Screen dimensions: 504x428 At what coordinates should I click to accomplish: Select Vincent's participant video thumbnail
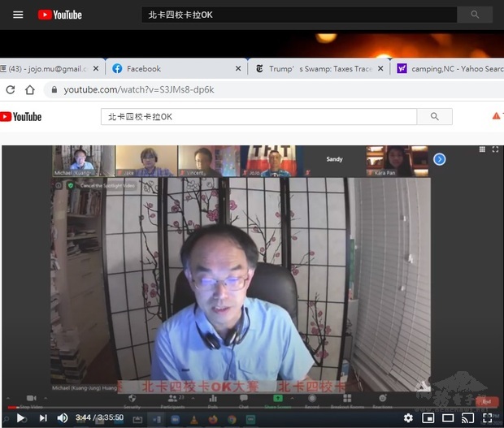209,161
